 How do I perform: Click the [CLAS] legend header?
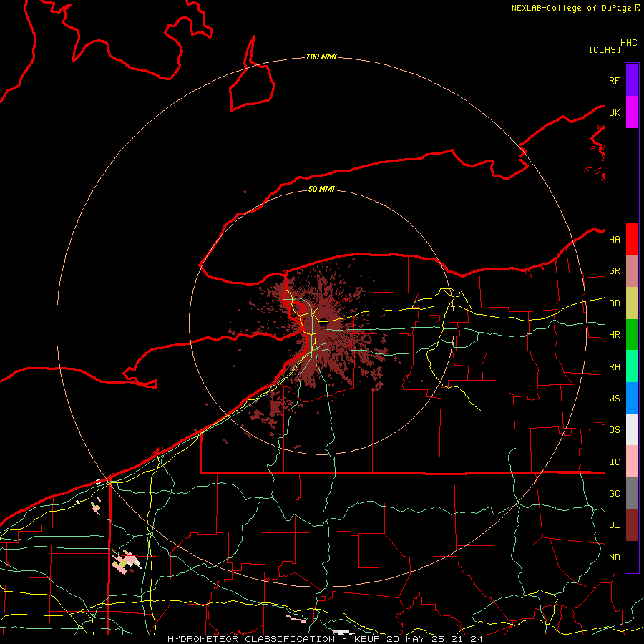click(x=605, y=49)
